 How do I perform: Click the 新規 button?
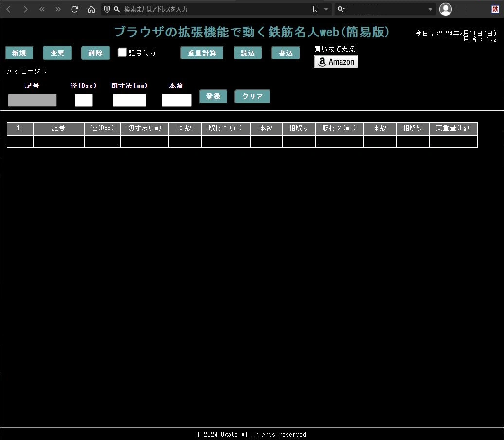19,53
